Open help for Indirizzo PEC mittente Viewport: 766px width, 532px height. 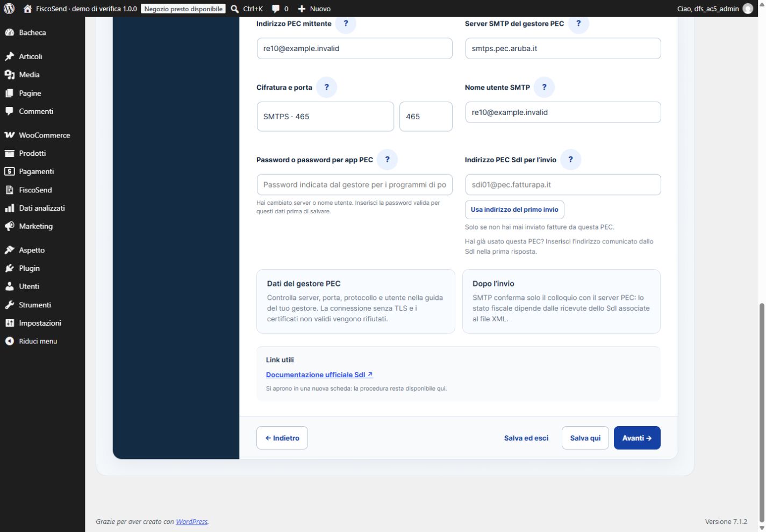pos(346,24)
